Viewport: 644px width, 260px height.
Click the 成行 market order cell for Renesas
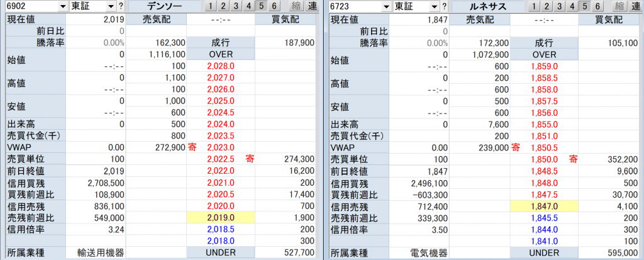pyautogui.click(x=543, y=42)
